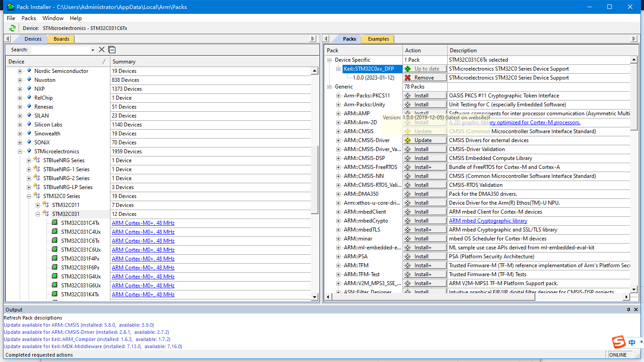Expand the STM32C011 node
This screenshot has height=362, width=644.
pos(38,205)
